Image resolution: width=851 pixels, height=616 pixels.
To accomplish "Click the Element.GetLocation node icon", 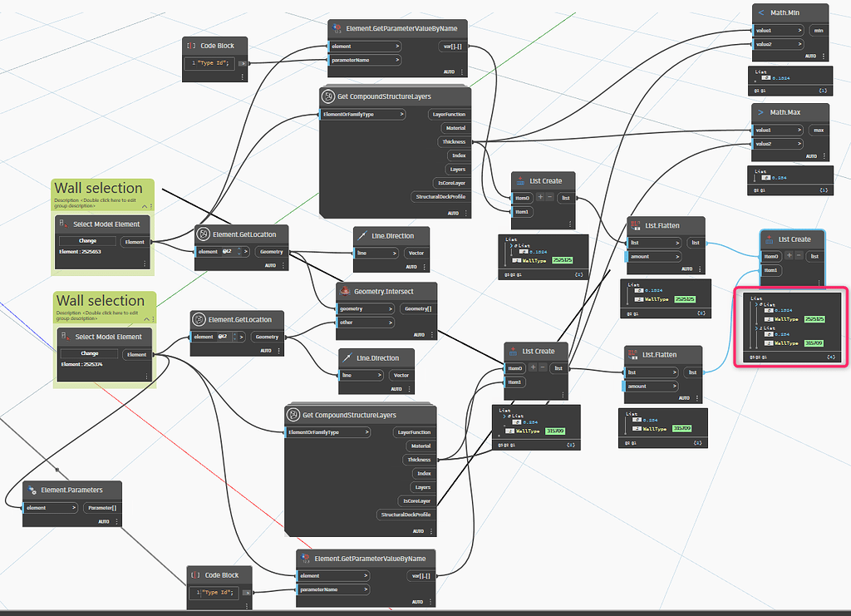I will tap(204, 234).
